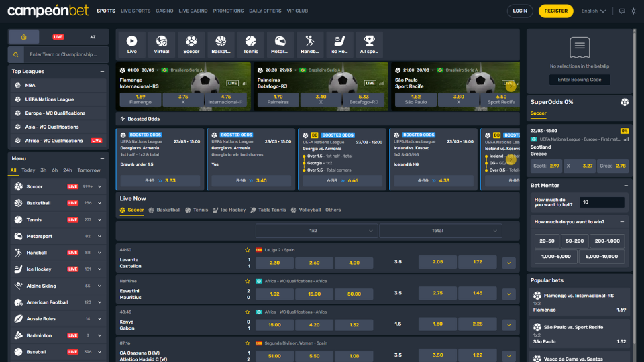Open the English language dropdown

click(594, 11)
